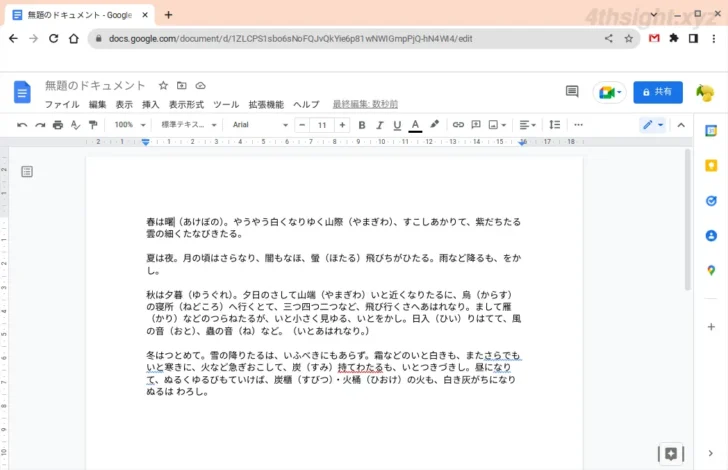Open the paragraph style dropdown
Viewport: 728px width, 470px height.
coord(189,125)
